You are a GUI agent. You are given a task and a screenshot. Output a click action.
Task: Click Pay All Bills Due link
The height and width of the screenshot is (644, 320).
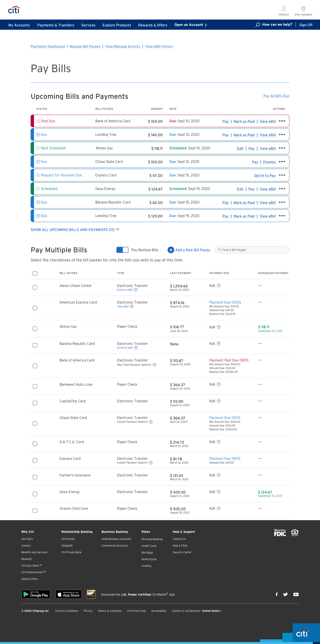(x=276, y=96)
